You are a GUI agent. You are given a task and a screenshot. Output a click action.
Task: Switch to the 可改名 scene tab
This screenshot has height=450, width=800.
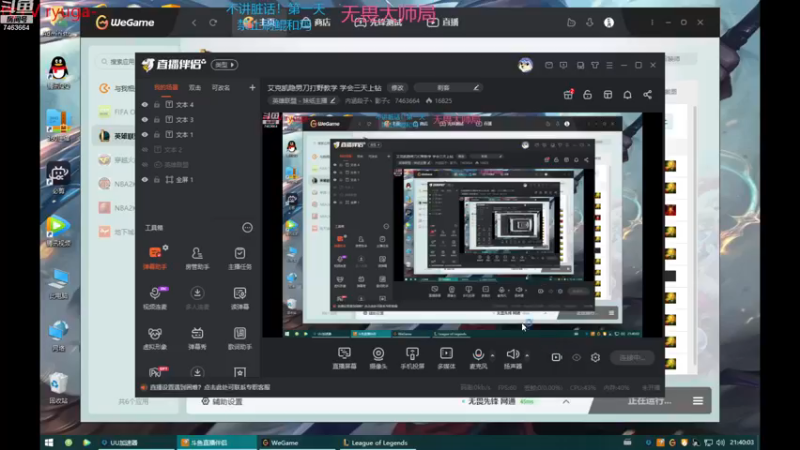click(221, 88)
